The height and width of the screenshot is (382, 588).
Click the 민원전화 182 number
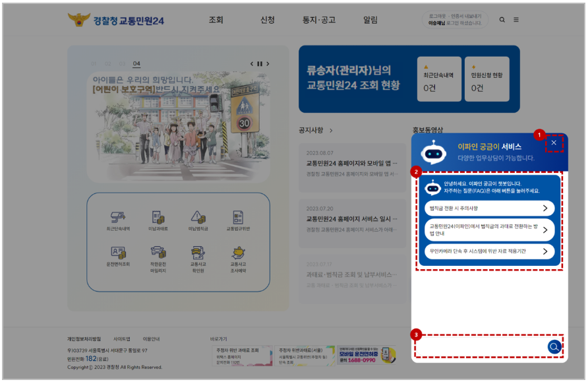pos(92,359)
